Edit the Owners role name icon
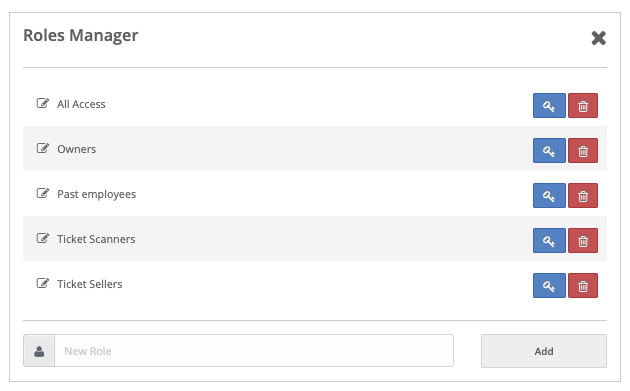 pos(43,148)
